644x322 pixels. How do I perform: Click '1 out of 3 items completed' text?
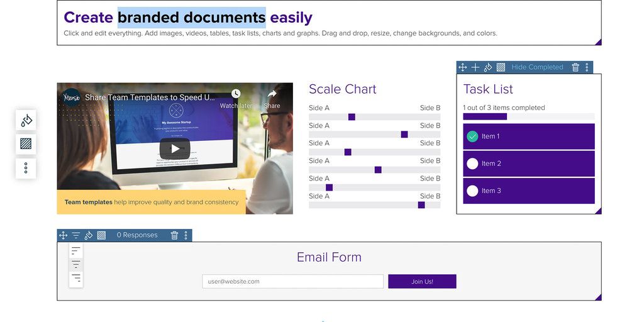point(504,108)
